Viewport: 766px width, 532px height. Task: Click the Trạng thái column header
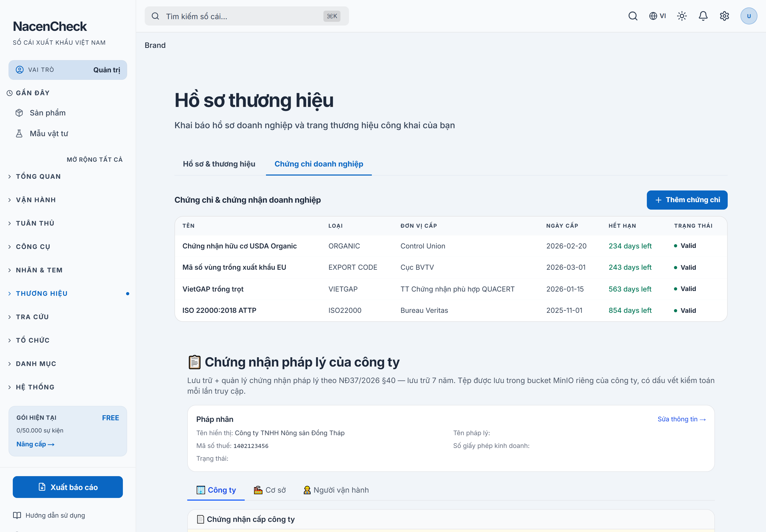coord(693,226)
